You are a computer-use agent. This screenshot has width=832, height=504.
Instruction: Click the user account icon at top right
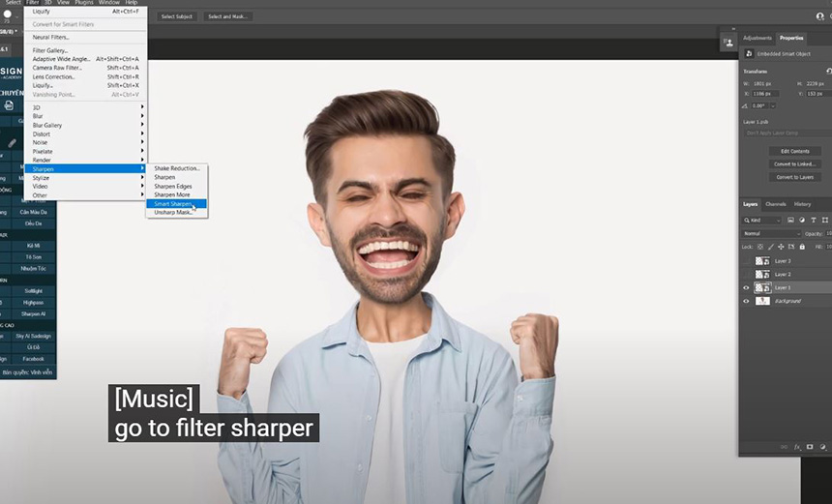click(819, 16)
